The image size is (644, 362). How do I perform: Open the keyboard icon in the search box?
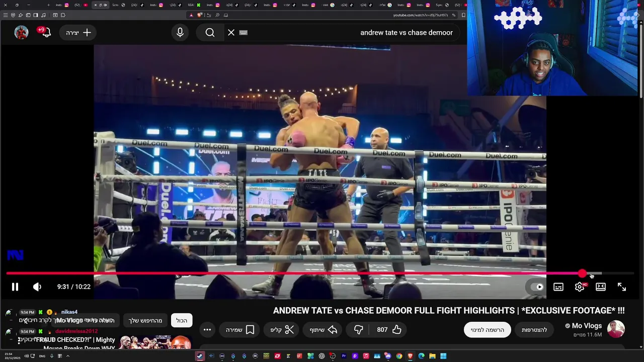pyautogui.click(x=243, y=33)
